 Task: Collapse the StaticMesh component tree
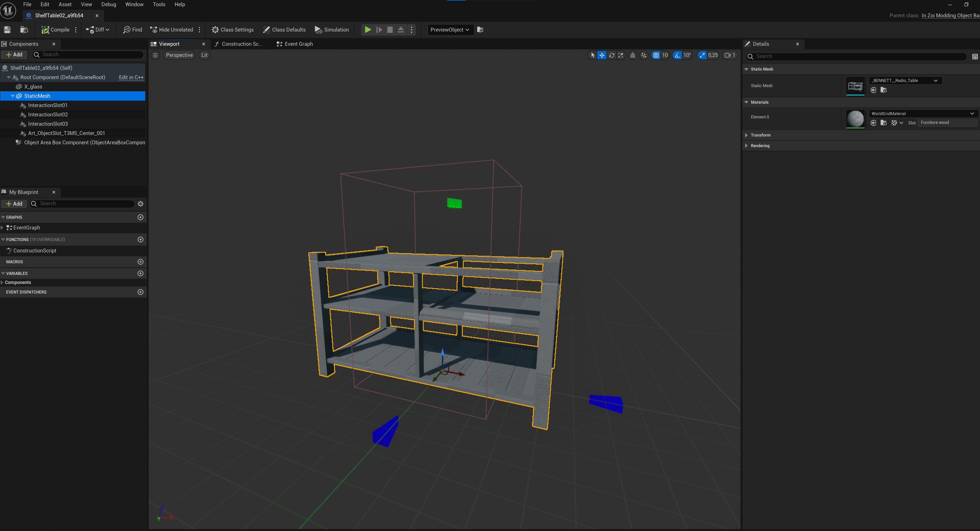coord(13,96)
